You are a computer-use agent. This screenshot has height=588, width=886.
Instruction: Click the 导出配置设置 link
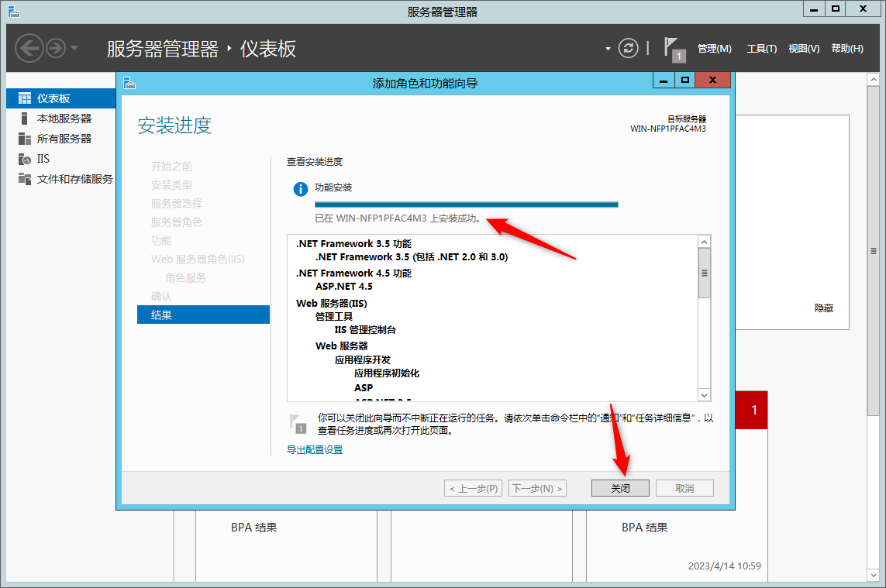pyautogui.click(x=315, y=449)
